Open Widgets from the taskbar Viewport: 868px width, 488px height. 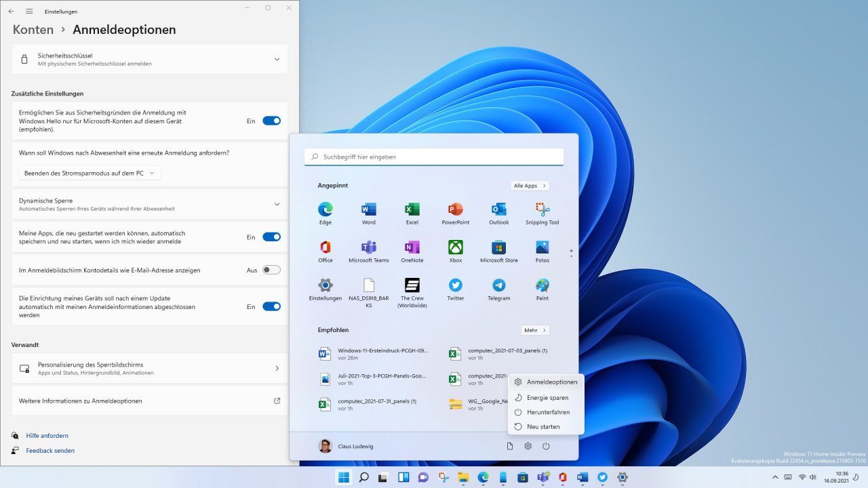point(403,477)
